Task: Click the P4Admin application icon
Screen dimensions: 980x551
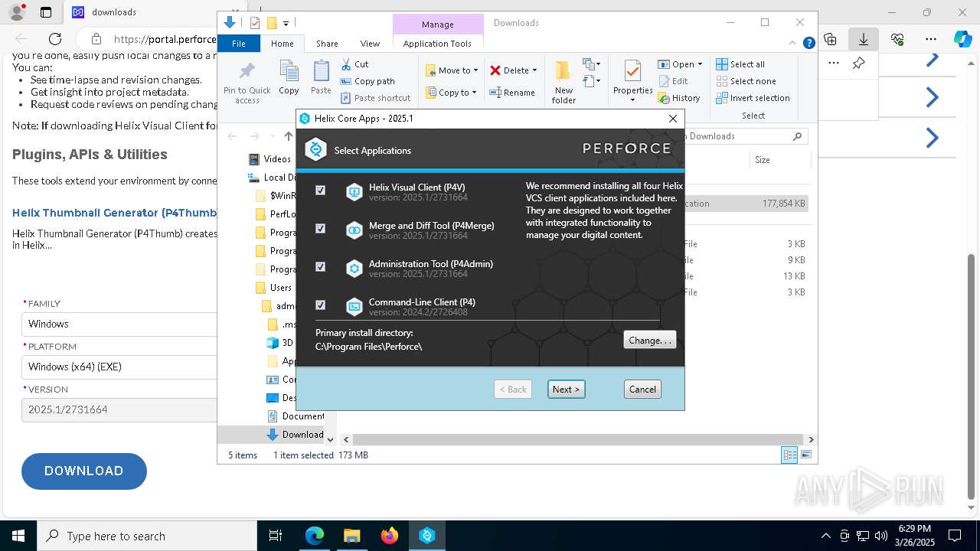Action: 354,269
